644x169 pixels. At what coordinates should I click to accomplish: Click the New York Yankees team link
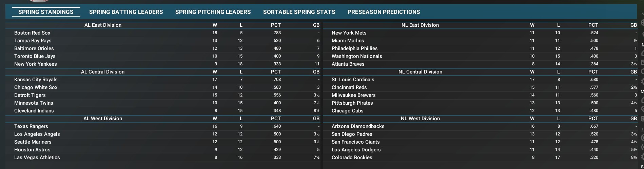click(x=36, y=64)
